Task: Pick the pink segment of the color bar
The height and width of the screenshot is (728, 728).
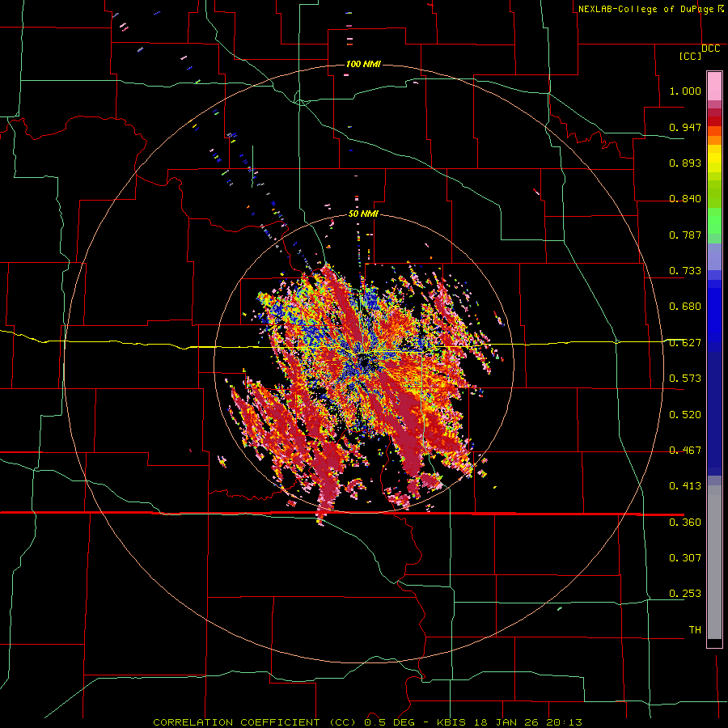Action: tap(714, 86)
